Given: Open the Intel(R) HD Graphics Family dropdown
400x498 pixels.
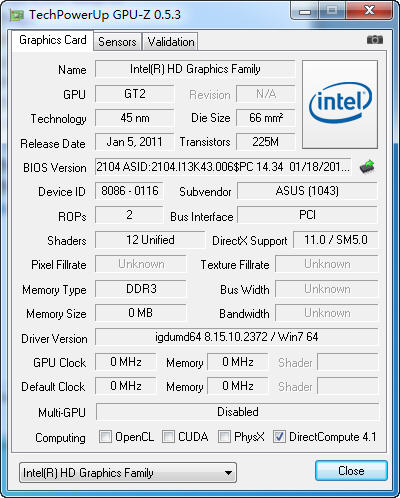Looking at the screenshot, I should coord(128,473).
